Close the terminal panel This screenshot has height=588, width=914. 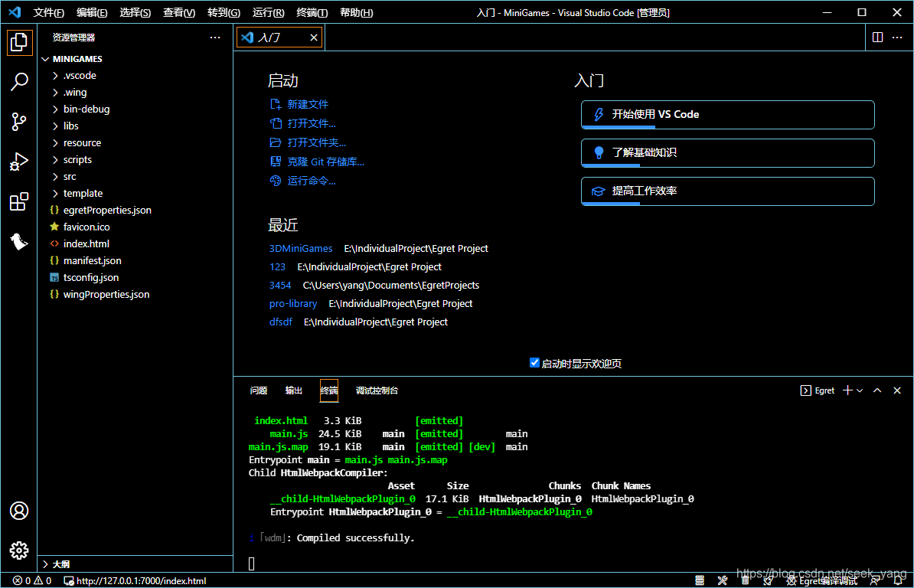coord(897,390)
